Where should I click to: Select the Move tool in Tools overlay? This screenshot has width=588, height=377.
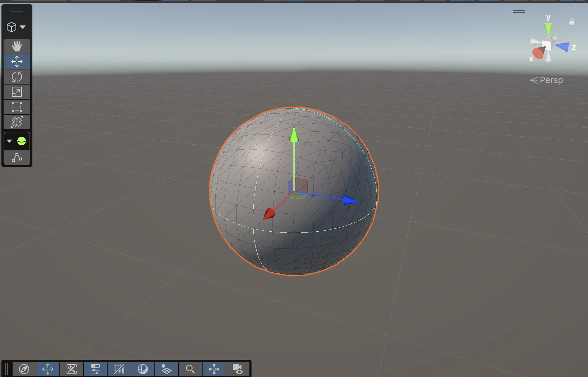pos(17,62)
